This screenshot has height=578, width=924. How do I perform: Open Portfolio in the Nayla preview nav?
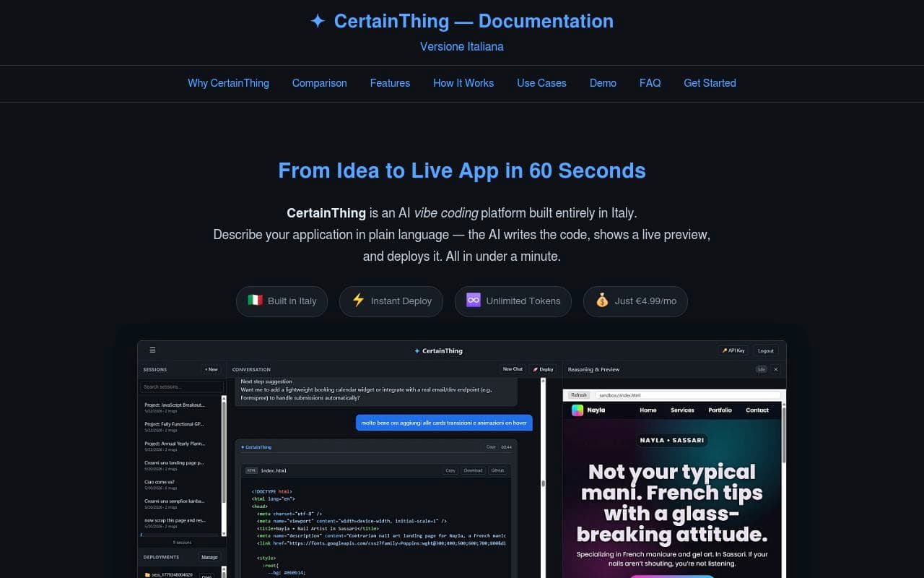click(x=720, y=410)
